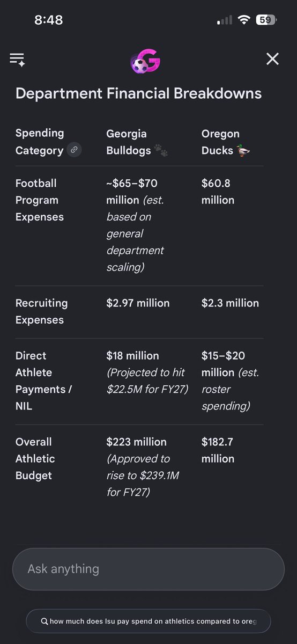This screenshot has width=297, height=644.
Task: Select the $2.97 million recruiting value
Action: point(138,303)
